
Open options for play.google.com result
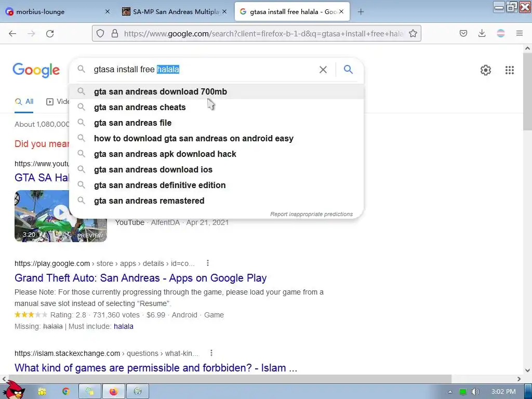click(x=208, y=263)
